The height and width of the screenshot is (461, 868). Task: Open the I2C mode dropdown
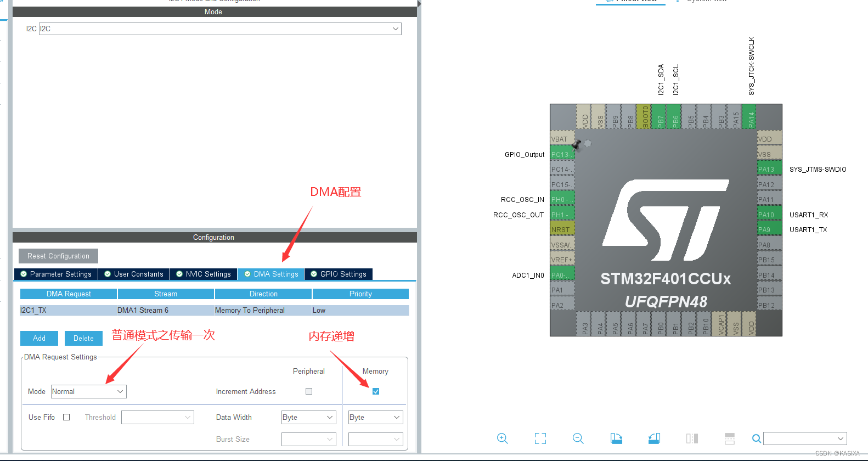tap(220, 29)
